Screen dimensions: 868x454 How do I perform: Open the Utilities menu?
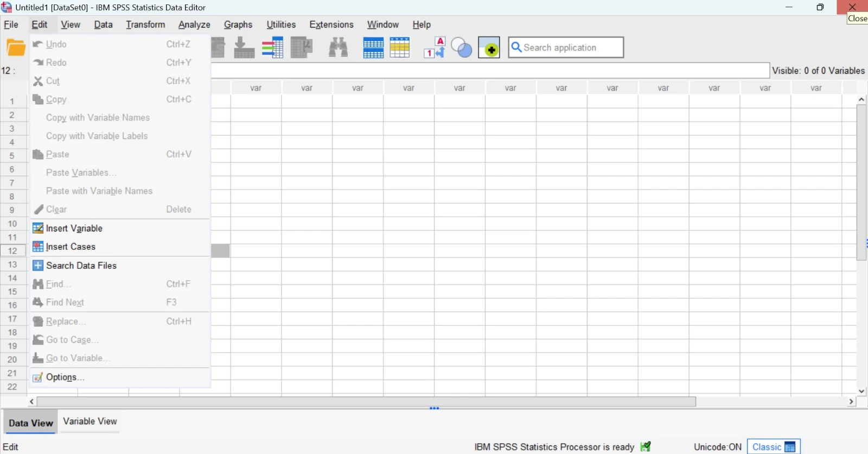pyautogui.click(x=281, y=24)
